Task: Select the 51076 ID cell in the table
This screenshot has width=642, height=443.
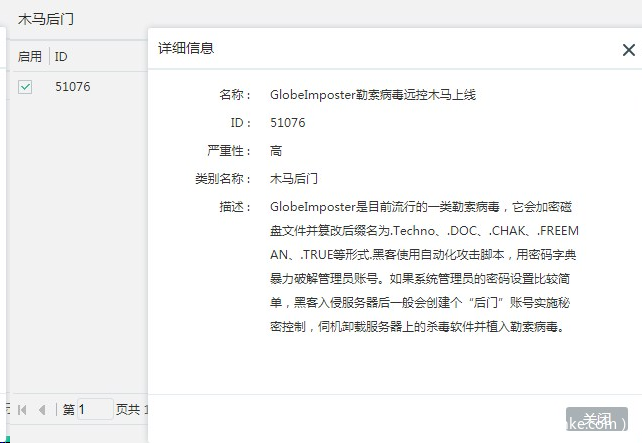Action: 72,87
